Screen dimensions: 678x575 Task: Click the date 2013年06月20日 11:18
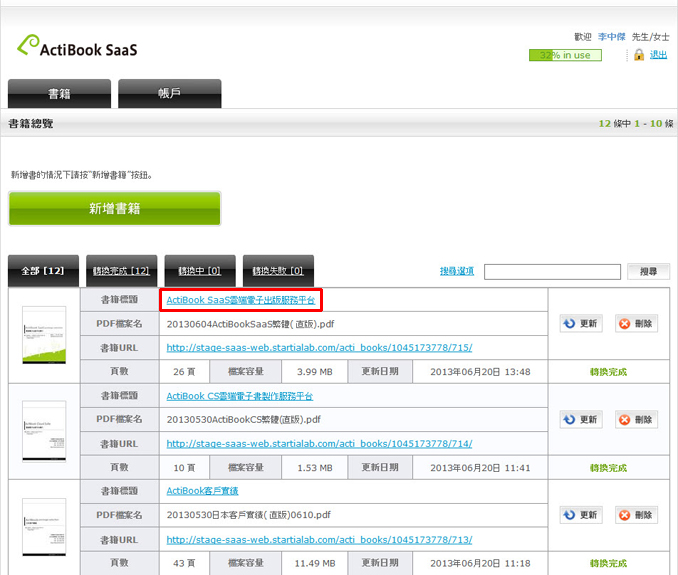[480, 563]
